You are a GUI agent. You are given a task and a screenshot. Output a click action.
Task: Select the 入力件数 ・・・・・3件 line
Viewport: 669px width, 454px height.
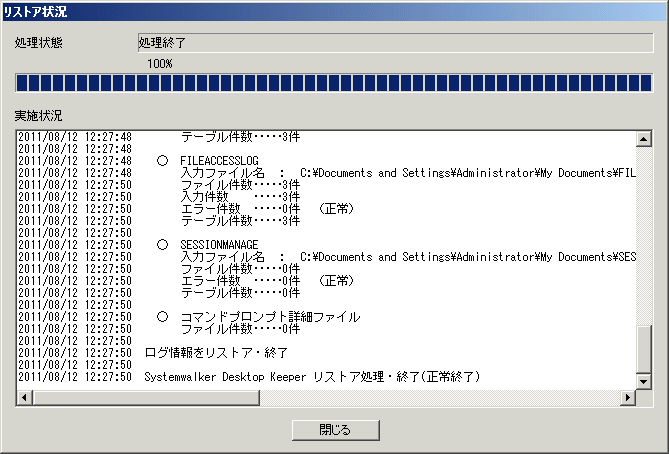coord(241,197)
